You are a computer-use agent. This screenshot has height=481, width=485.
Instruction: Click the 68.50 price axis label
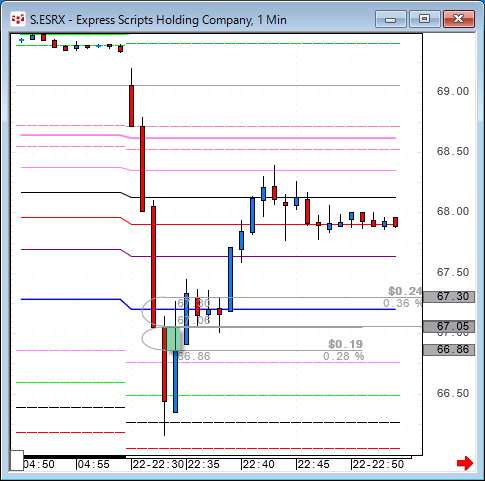pos(453,151)
